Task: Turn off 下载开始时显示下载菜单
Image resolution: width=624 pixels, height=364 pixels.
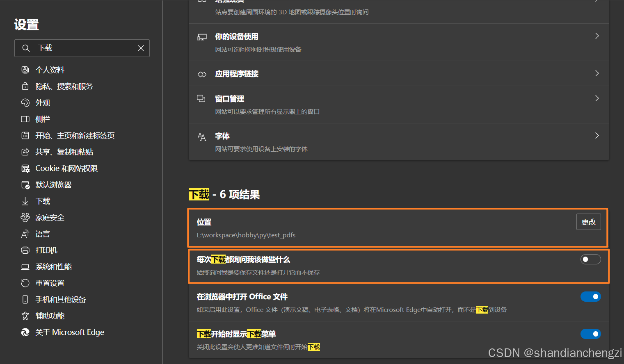Action: [x=591, y=334]
